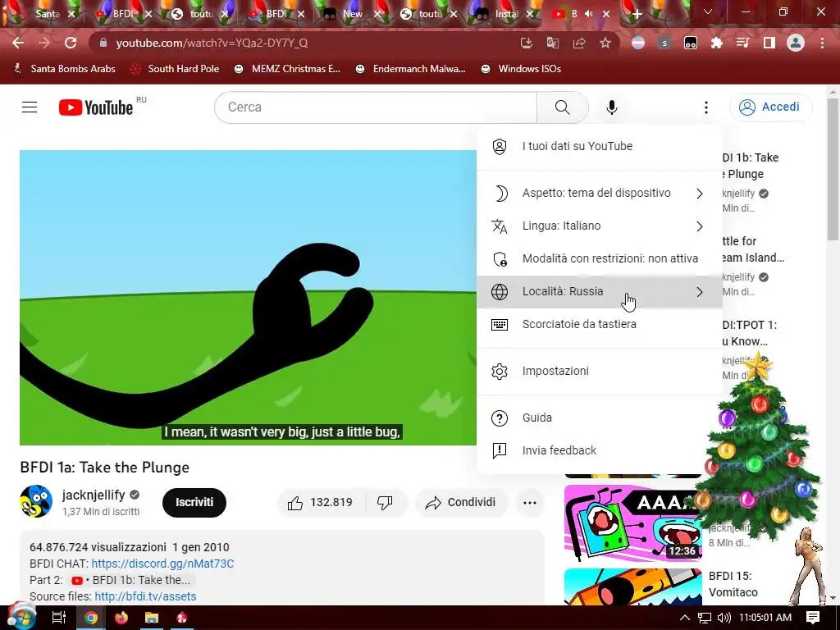Image resolution: width=840 pixels, height=630 pixels.
Task: Toggle Chrome side panel
Action: [x=769, y=43]
